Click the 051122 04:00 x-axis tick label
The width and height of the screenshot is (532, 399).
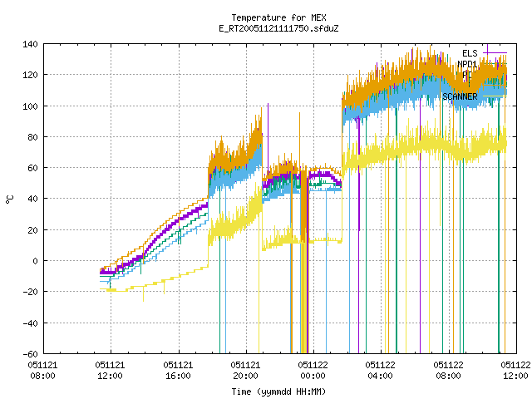380,371
